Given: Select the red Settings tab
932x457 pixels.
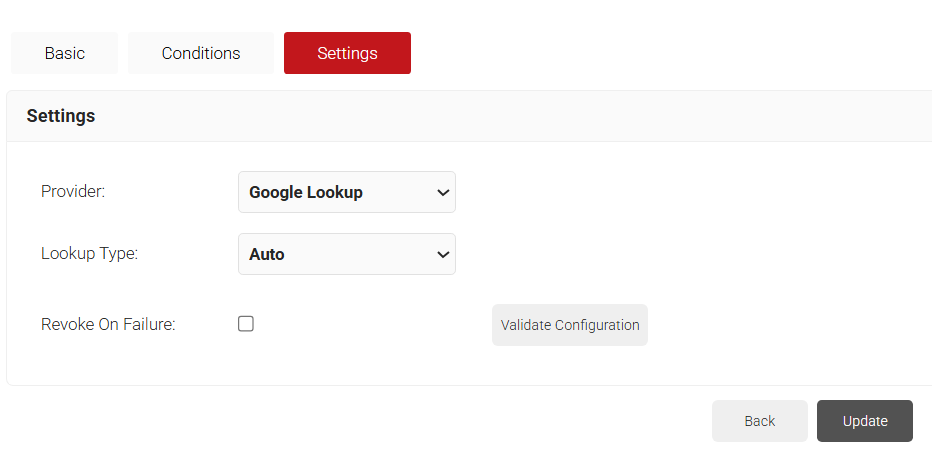Looking at the screenshot, I should click(347, 53).
